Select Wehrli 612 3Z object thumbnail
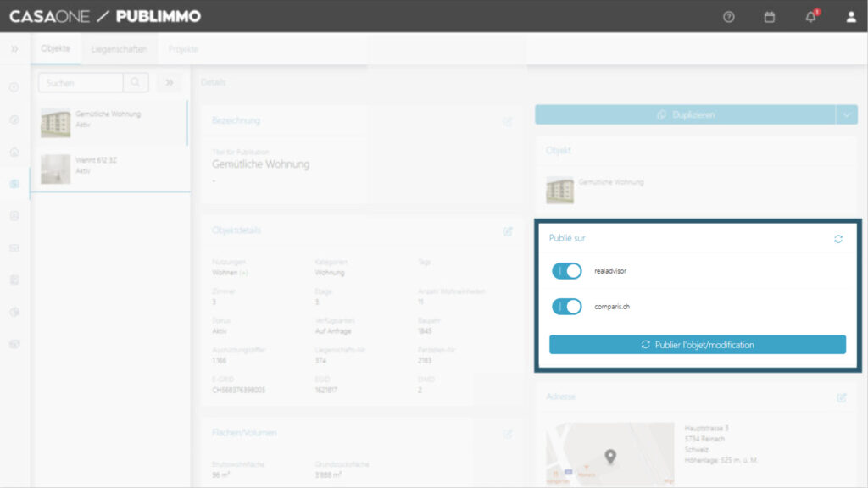This screenshot has height=488, width=868. tap(56, 169)
